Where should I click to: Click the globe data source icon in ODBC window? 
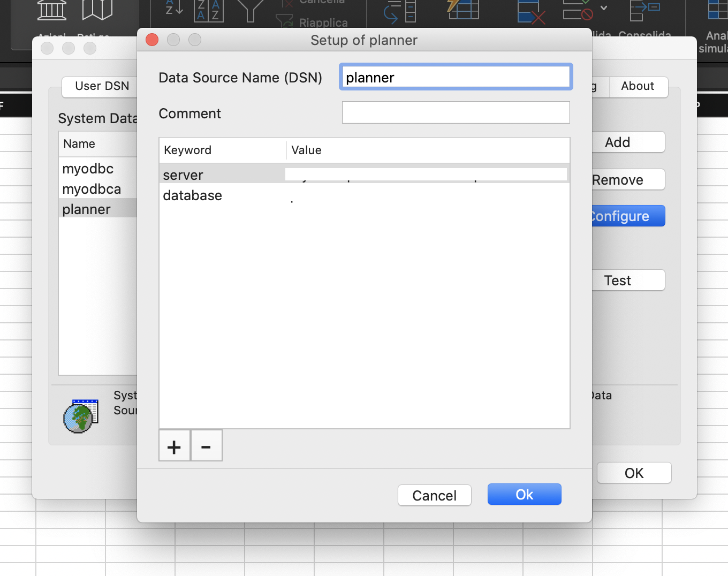tap(81, 416)
